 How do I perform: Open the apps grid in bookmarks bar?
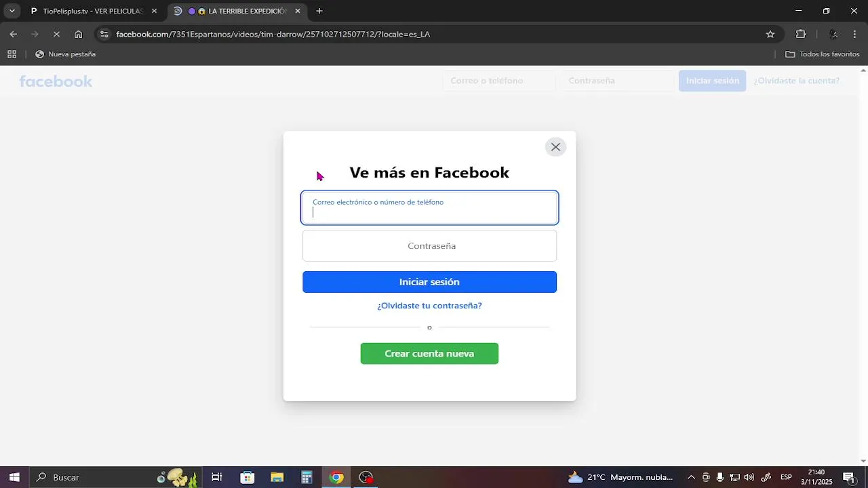click(x=12, y=54)
